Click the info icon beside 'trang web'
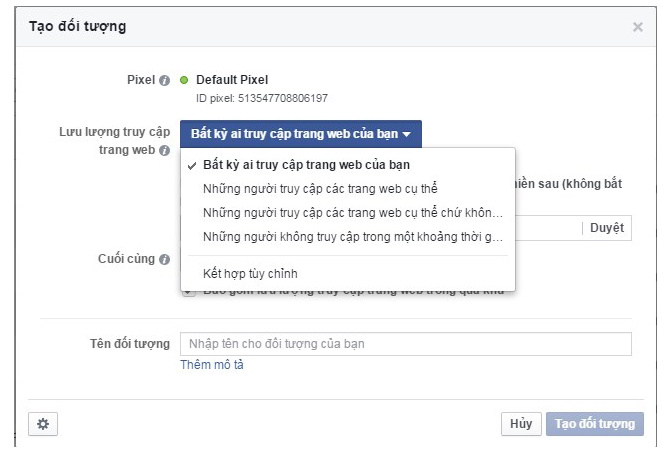The width and height of the screenshot is (665, 459). click(164, 151)
